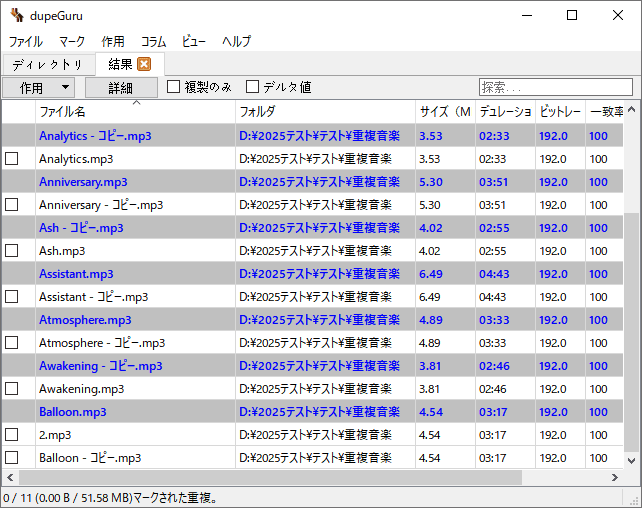Open the コラム menu

click(153, 41)
